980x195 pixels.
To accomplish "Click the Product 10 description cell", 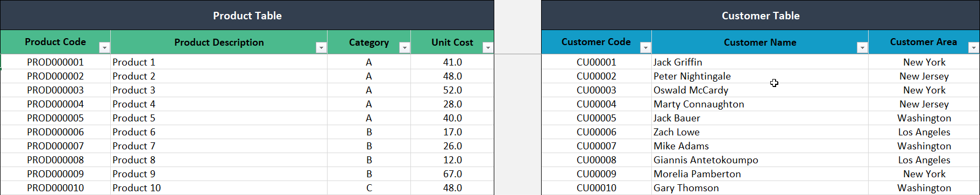I will point(219,187).
